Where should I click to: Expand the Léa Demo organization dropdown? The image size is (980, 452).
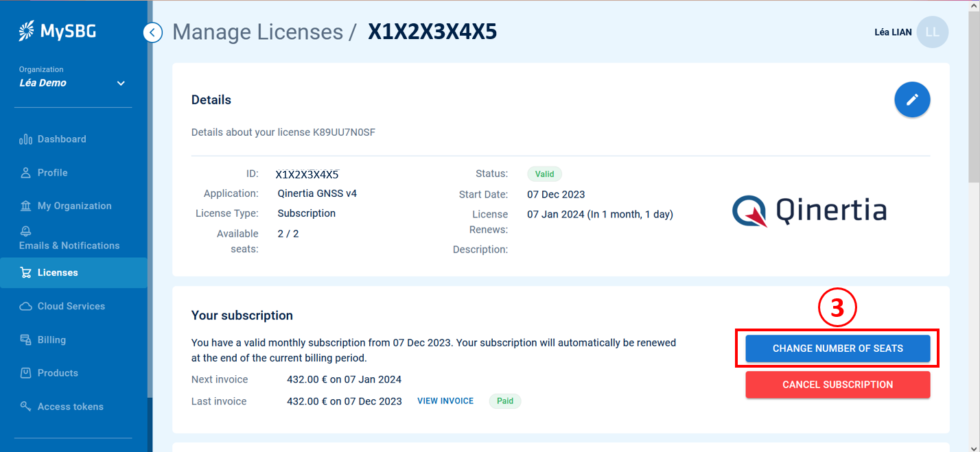(121, 84)
